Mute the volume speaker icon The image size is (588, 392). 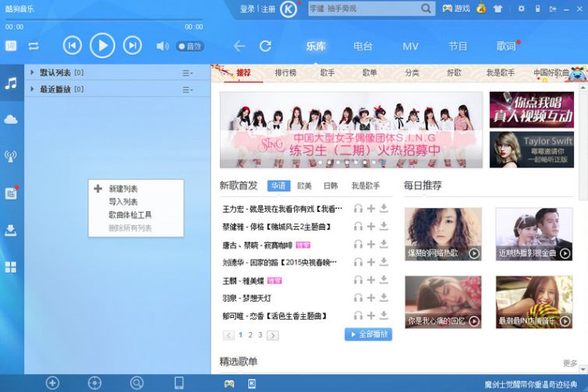coord(162,46)
